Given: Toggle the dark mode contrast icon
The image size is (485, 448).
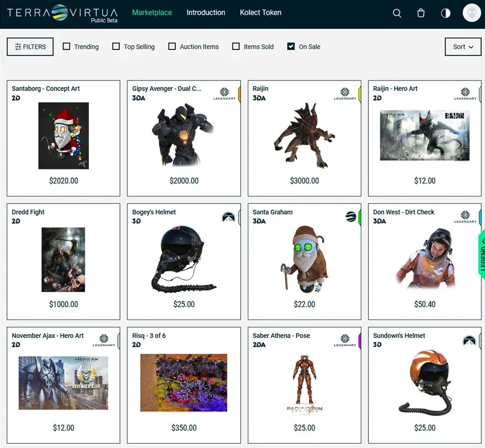Looking at the screenshot, I should tap(445, 13).
